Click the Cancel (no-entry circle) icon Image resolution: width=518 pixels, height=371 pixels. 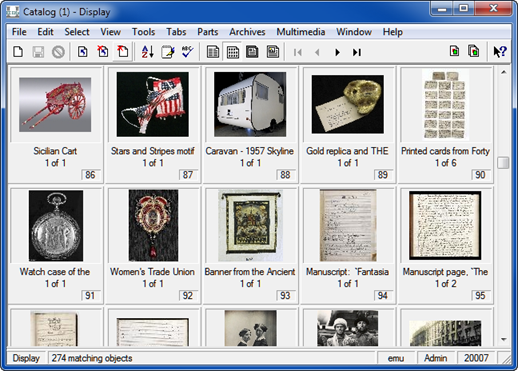click(x=58, y=52)
